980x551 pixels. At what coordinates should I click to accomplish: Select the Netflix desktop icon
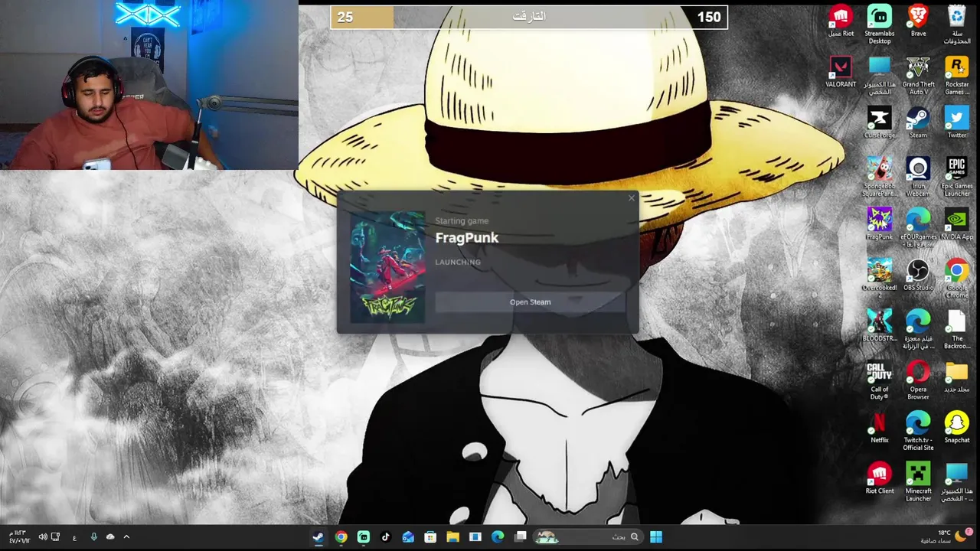(879, 428)
